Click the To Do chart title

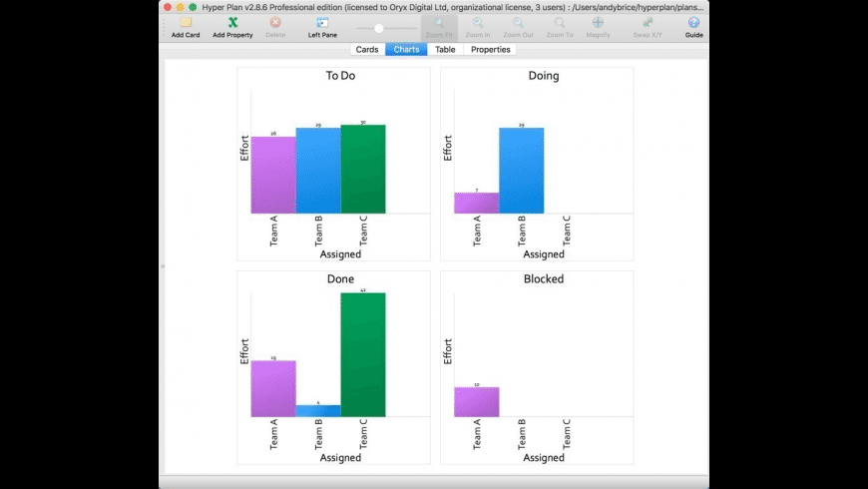click(340, 76)
